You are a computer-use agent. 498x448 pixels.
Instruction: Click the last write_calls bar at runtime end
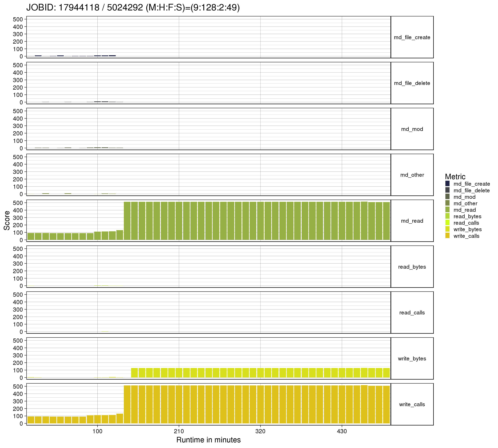tap(386, 405)
